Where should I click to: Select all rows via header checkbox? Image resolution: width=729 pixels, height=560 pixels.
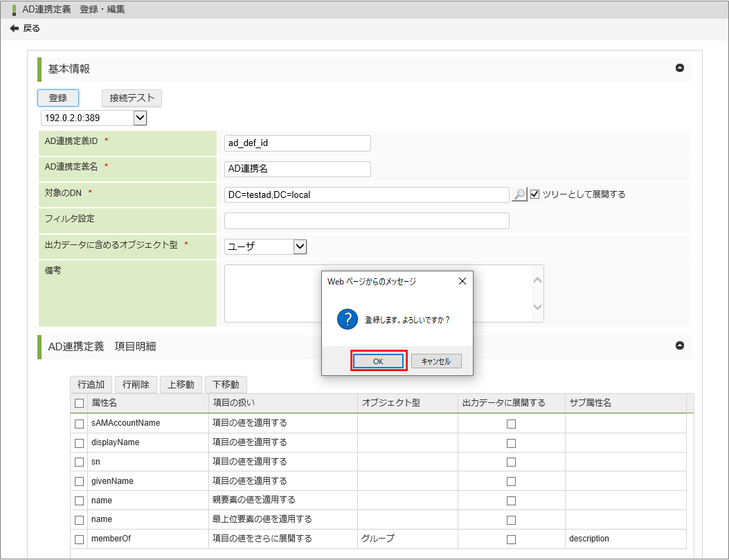click(x=80, y=404)
